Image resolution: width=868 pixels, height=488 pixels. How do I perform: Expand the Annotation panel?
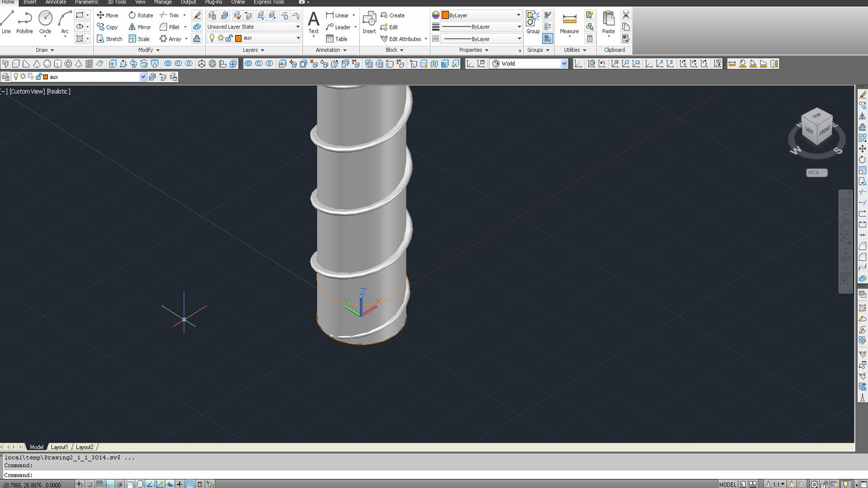(x=331, y=50)
